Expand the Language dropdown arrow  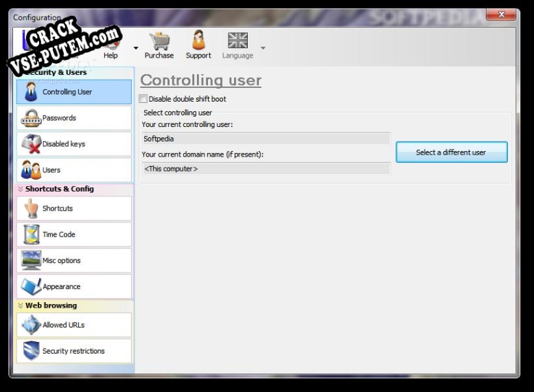(263, 48)
